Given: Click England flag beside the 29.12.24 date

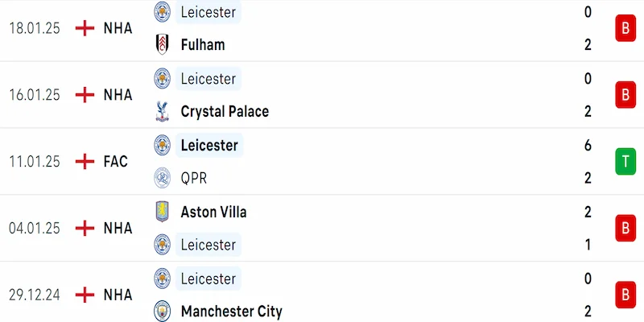Looking at the screenshot, I should click(85, 295).
